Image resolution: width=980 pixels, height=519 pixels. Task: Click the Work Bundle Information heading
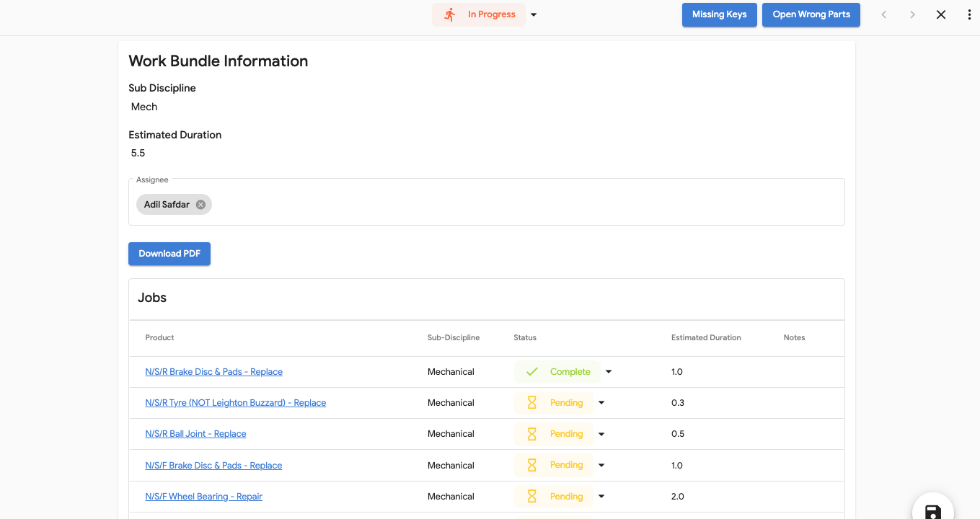(x=218, y=61)
